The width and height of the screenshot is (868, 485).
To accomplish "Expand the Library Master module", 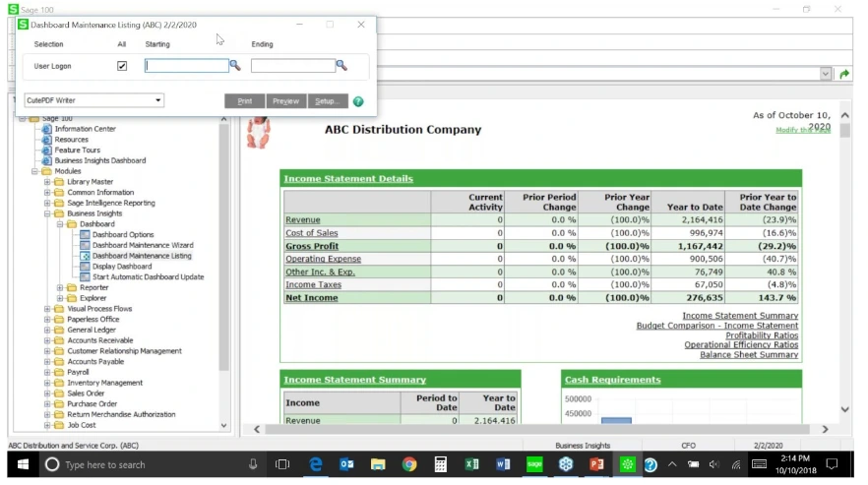I will pyautogui.click(x=47, y=182).
